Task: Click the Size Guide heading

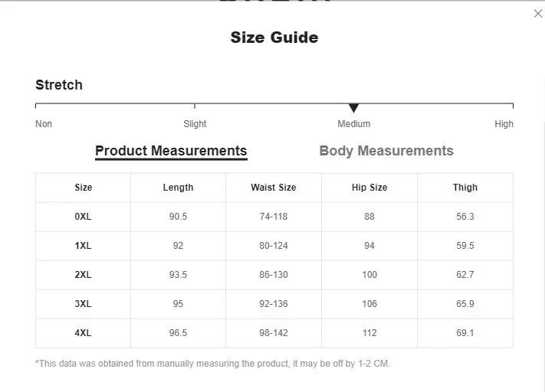Action: 274,38
